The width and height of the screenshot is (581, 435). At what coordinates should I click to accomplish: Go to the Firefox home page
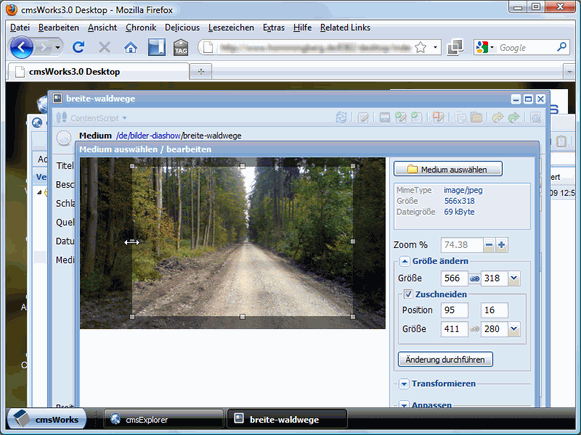tap(130, 47)
